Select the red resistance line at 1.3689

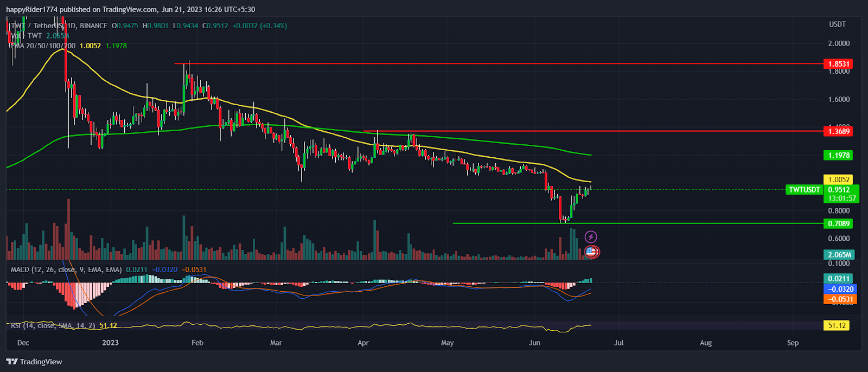tap(593, 131)
